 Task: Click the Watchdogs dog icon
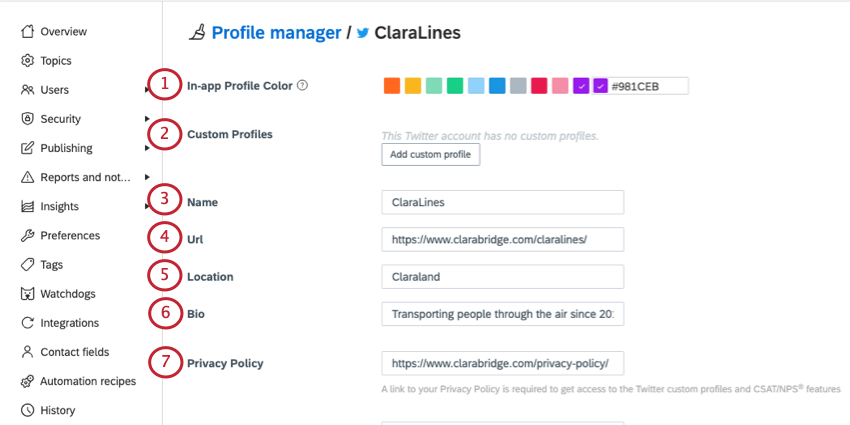coord(27,294)
